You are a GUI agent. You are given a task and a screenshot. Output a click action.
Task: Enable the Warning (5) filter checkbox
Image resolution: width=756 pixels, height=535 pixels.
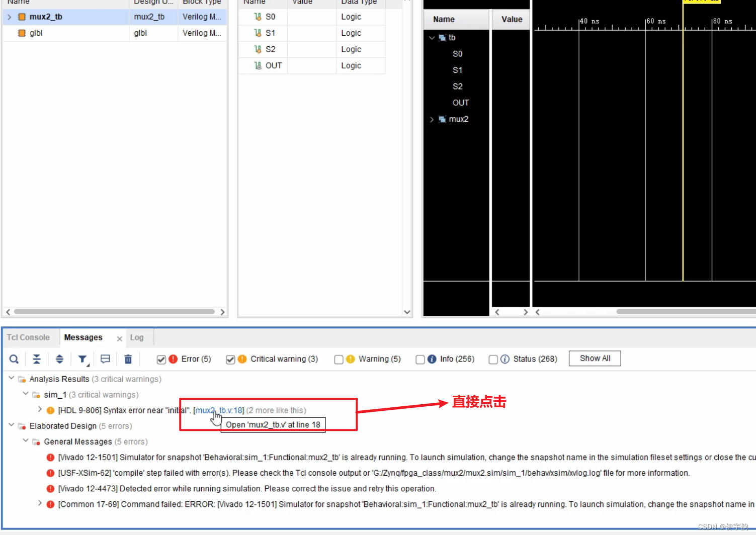coord(339,360)
